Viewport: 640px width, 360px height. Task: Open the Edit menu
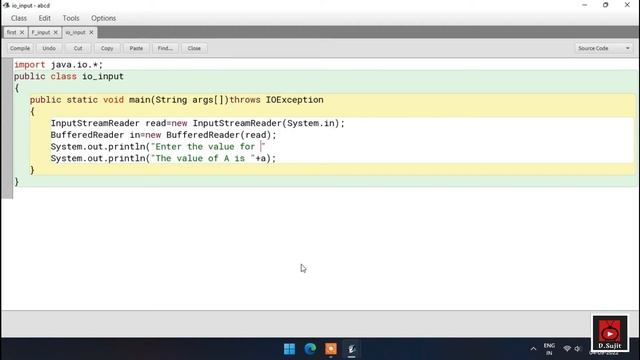[x=44, y=18]
